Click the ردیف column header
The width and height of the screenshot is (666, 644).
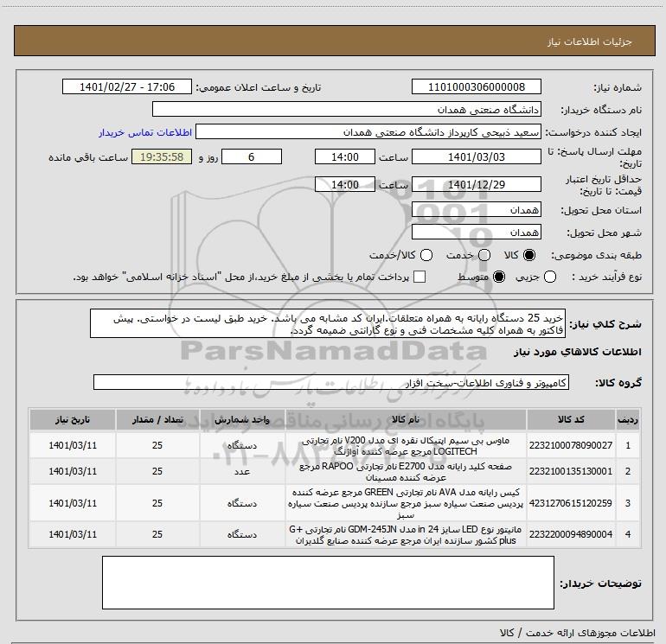pos(628,419)
